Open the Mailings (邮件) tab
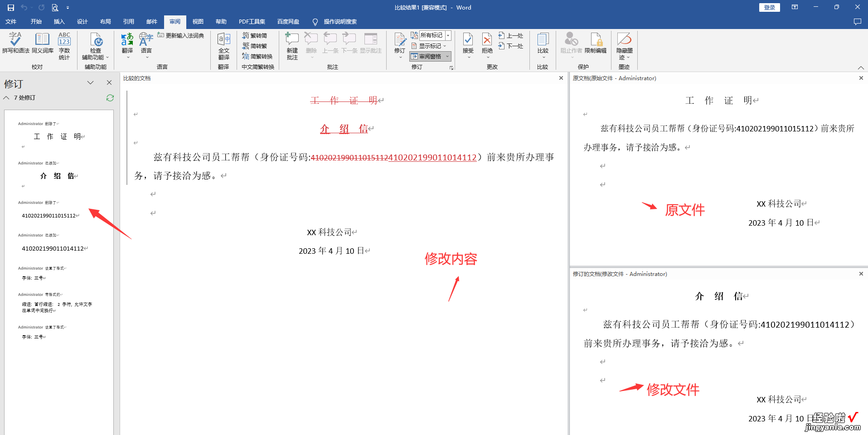 click(x=152, y=22)
